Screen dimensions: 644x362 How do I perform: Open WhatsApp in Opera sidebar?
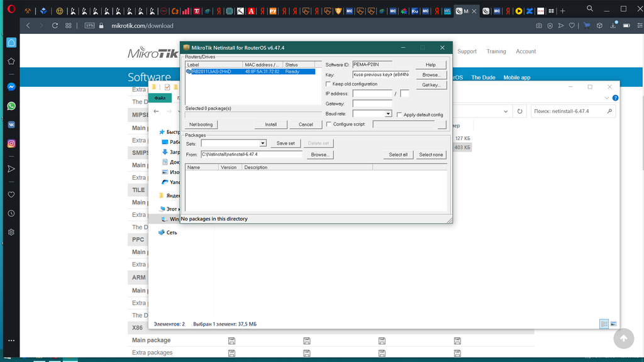11,106
